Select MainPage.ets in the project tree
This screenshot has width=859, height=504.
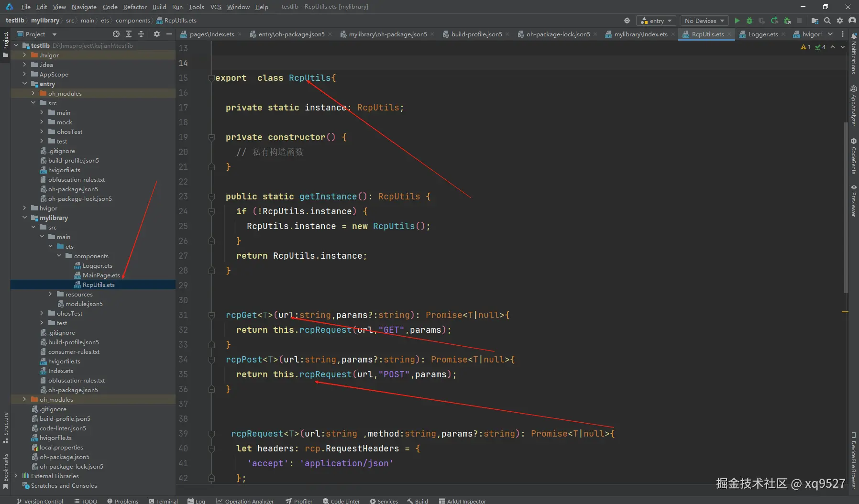point(101,275)
